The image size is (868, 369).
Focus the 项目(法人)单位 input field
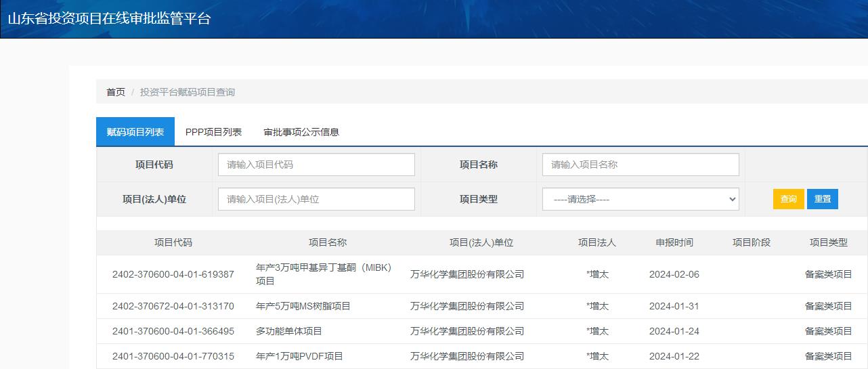click(x=316, y=199)
